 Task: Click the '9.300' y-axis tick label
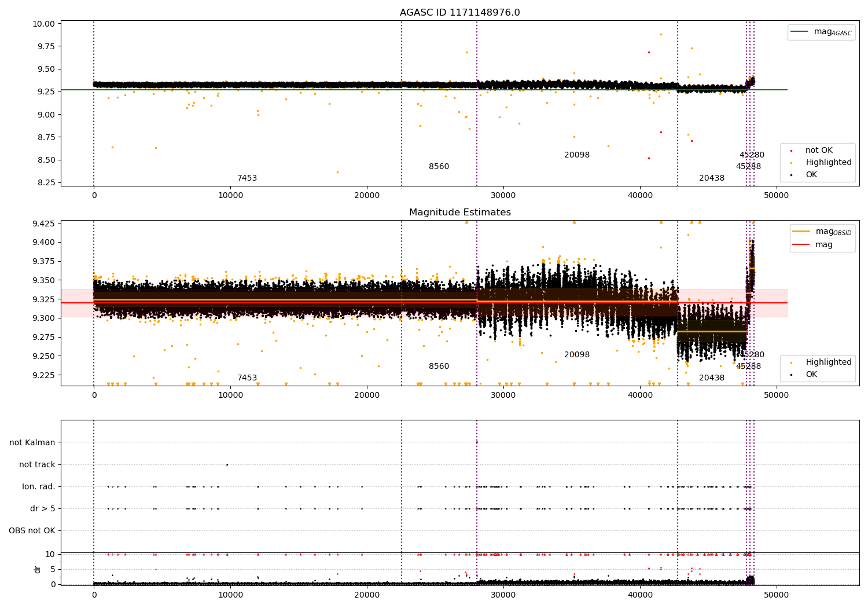pos(46,318)
